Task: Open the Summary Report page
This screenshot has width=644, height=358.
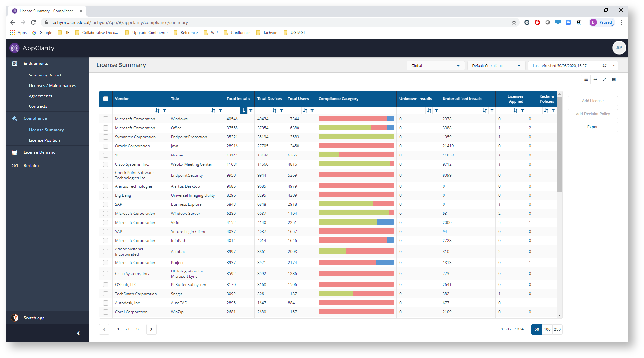Action: click(45, 75)
